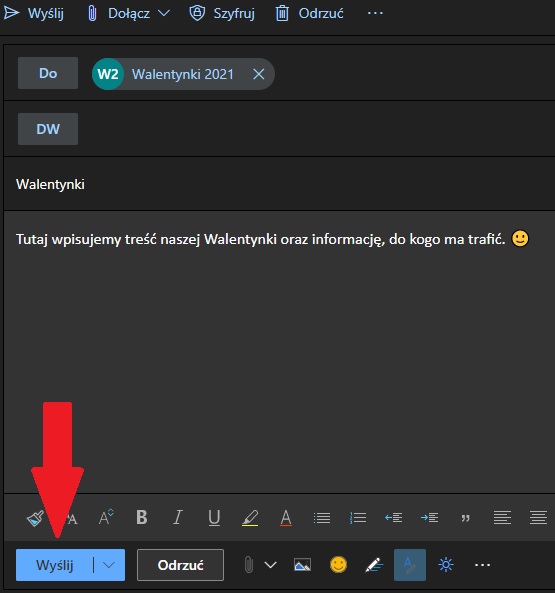Screen dimensions: 555x593
Task: Open the top bar more options ellipsis
Action: [375, 14]
